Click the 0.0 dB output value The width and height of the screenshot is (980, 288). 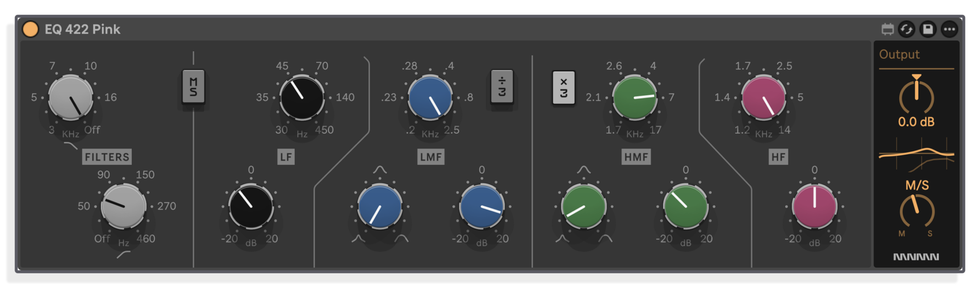916,122
